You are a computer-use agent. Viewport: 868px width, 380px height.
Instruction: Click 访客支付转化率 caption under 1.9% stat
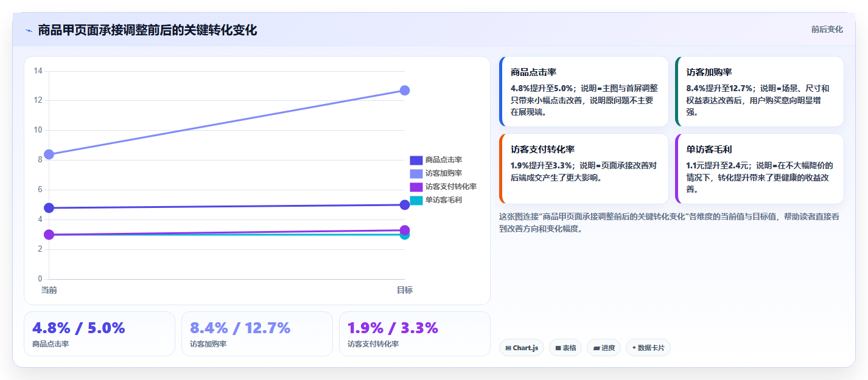pyautogui.click(x=373, y=344)
